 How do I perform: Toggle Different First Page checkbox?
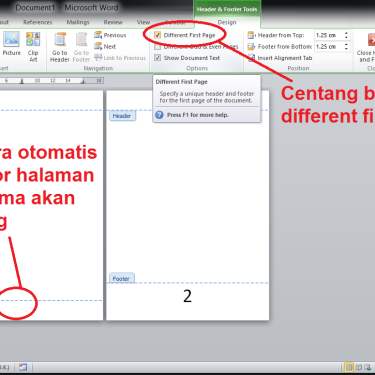point(157,35)
